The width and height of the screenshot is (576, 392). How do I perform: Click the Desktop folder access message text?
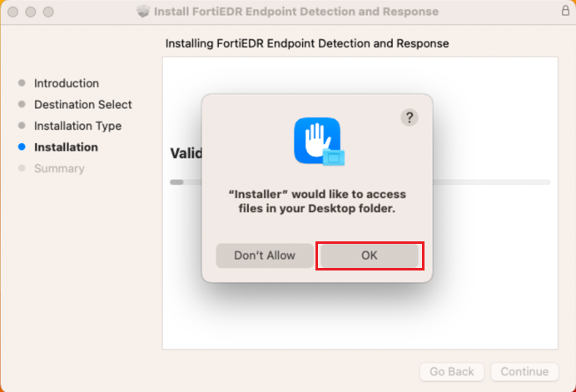coord(317,201)
